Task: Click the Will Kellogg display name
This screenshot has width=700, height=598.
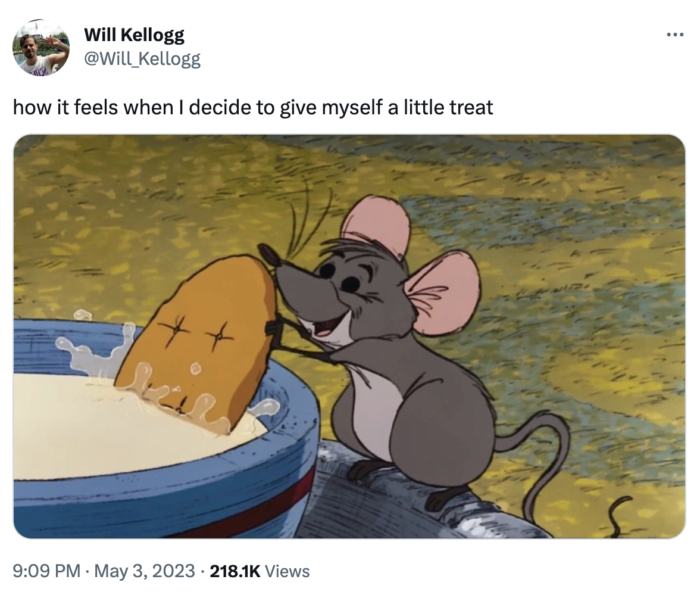Action: click(134, 35)
